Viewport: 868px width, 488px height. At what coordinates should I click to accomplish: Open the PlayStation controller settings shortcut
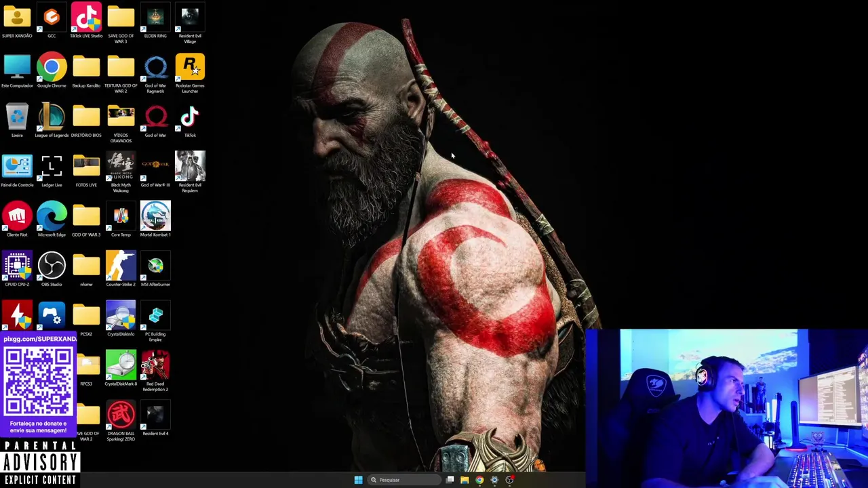[x=52, y=316]
